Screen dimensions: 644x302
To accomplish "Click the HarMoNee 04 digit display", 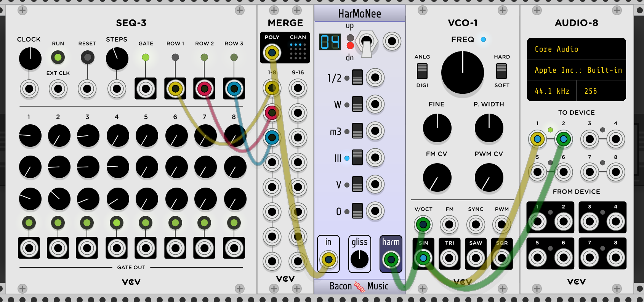I will click(x=330, y=42).
